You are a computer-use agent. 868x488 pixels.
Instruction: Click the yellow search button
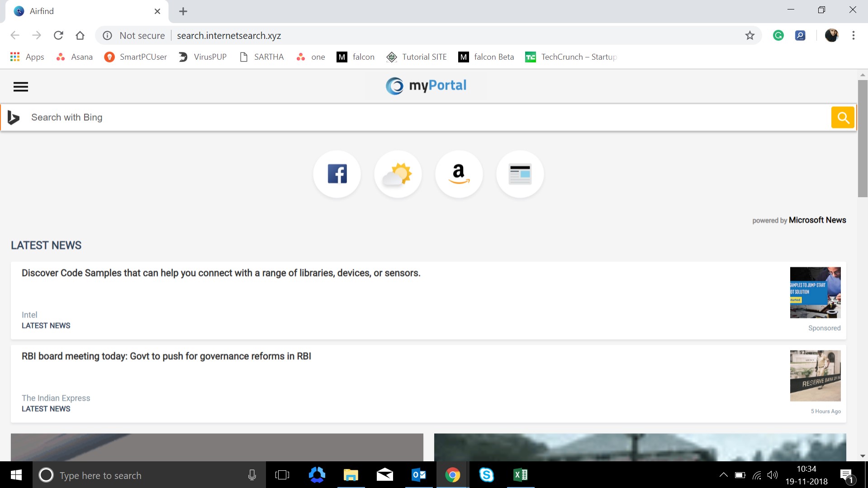point(842,117)
